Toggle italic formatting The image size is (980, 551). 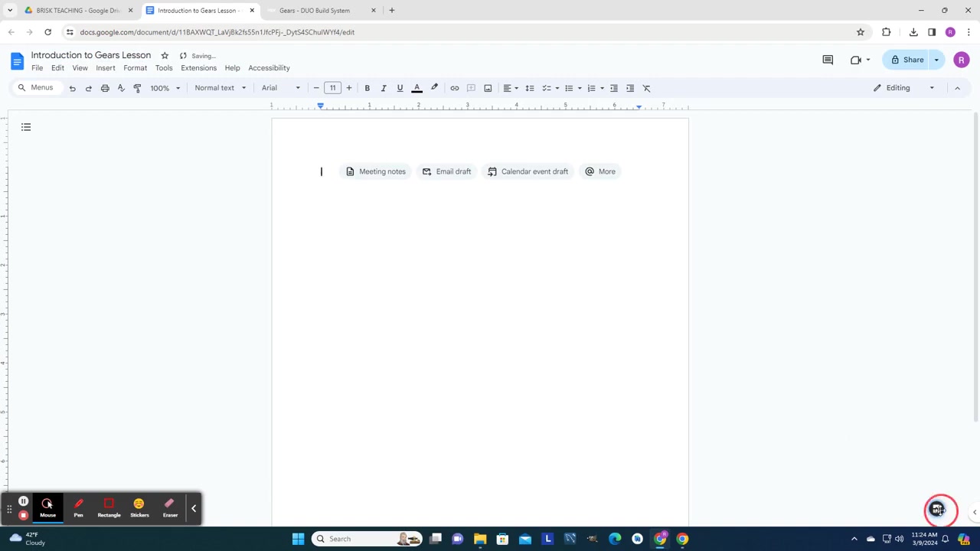(384, 88)
